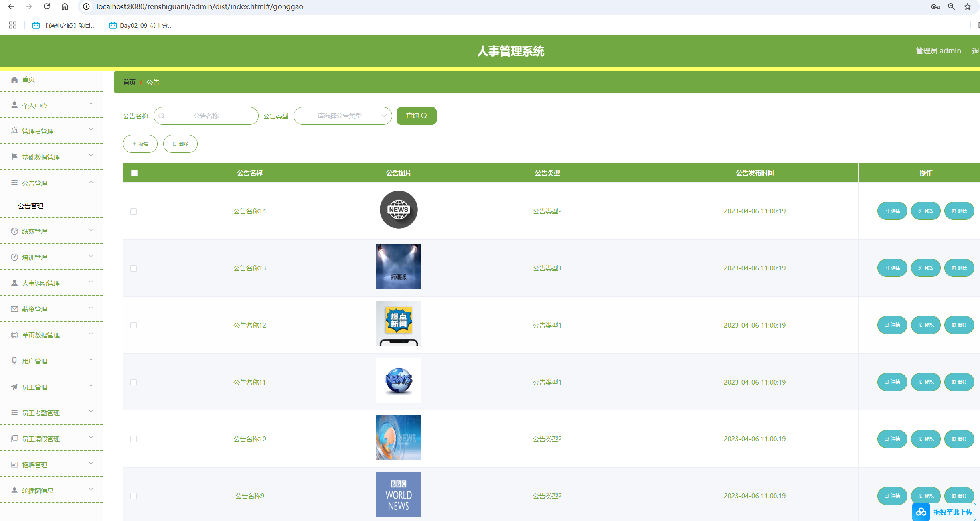This screenshot has width=980, height=521.
Task: Click the 首页 home icon in sidebar
Action: (14, 79)
